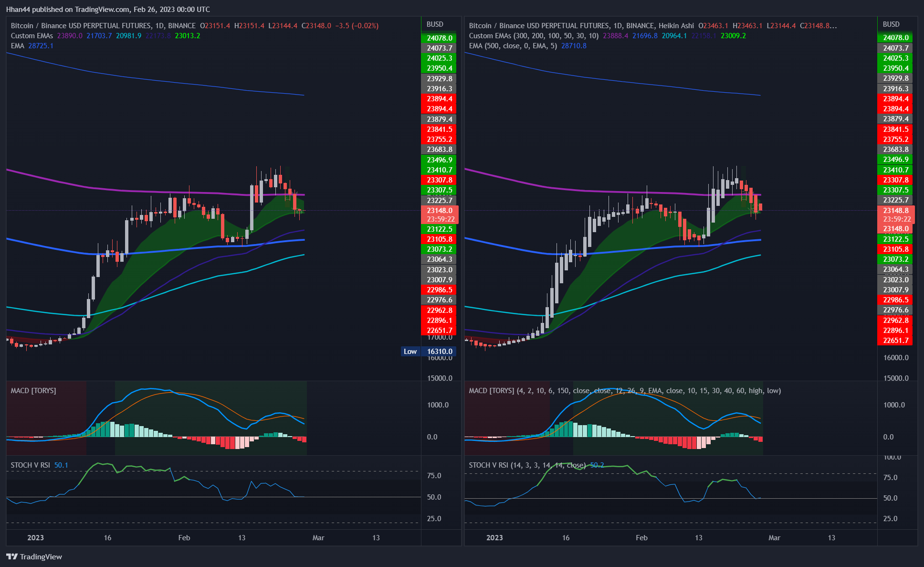Click the 75.0 Stoch scale label on left chart
The height and width of the screenshot is (567, 924).
434,476
